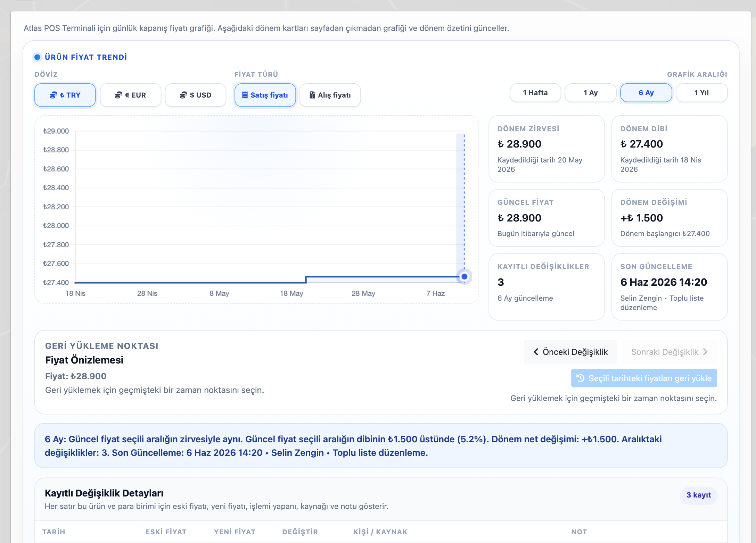Click the Kayıtlı Değişiklik Detayları heading

point(104,493)
